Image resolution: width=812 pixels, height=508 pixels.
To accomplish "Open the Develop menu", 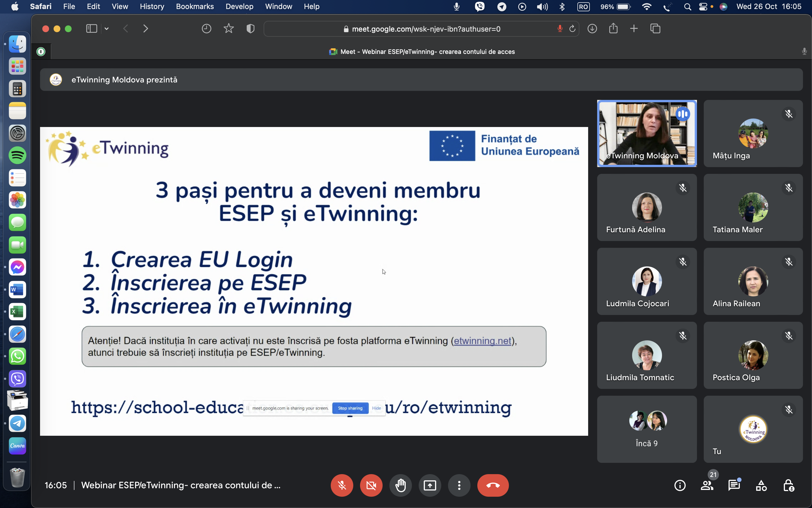I will click(240, 6).
